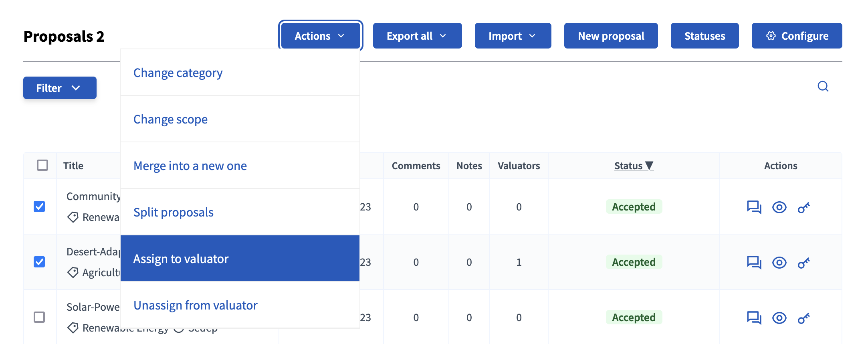Click the key permissions icon in first row
868x344 pixels.
pos(803,208)
